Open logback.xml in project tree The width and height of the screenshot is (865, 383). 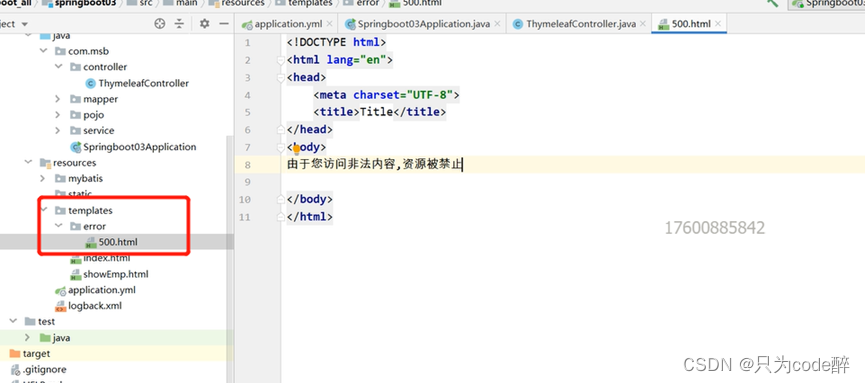(88, 305)
